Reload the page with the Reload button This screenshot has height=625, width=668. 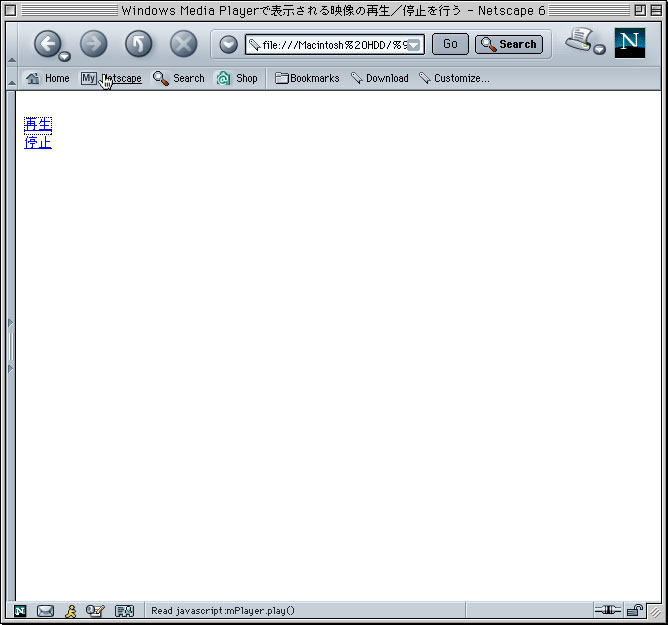pyautogui.click(x=138, y=43)
